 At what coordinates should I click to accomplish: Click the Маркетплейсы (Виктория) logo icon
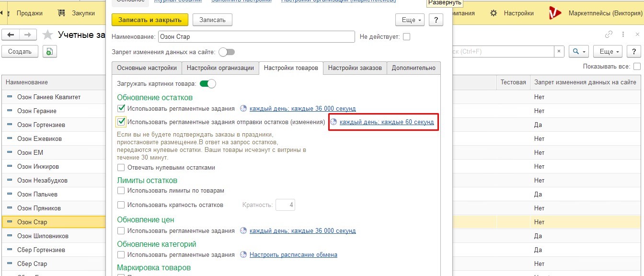[555, 13]
